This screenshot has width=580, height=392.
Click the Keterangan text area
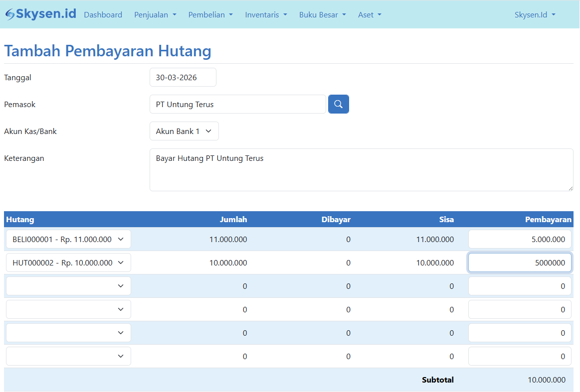coord(362,170)
